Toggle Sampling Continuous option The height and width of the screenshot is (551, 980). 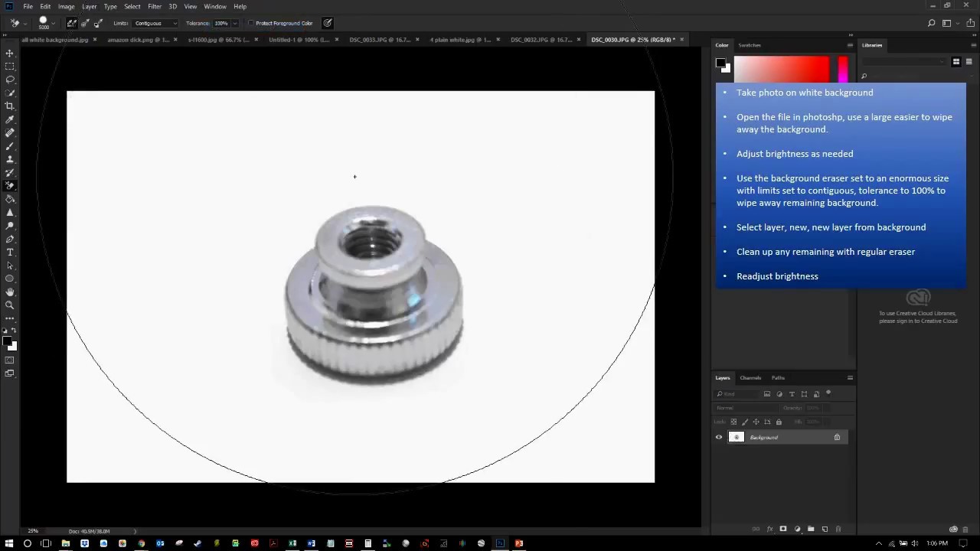pos(71,23)
